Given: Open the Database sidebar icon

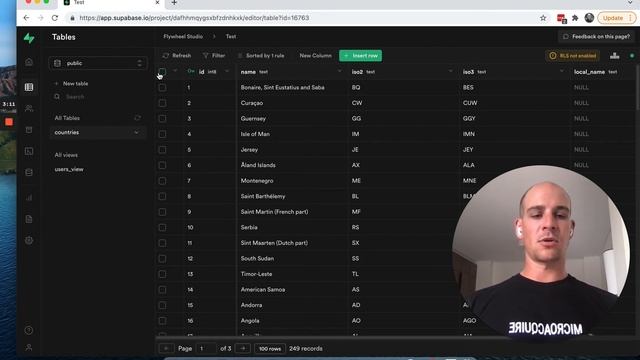Looking at the screenshot, I should tap(29, 172).
